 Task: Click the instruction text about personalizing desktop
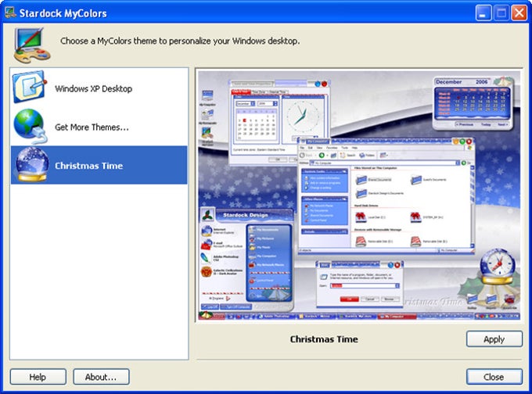[x=180, y=41]
